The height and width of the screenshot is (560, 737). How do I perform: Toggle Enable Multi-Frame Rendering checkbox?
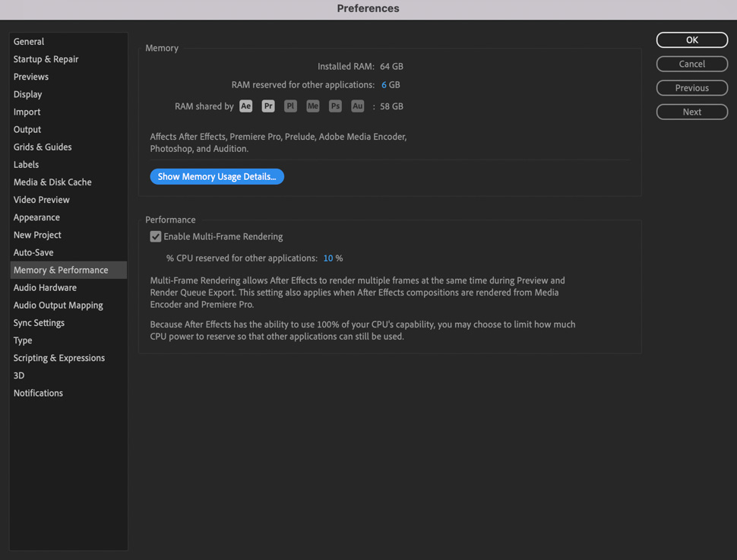click(156, 236)
